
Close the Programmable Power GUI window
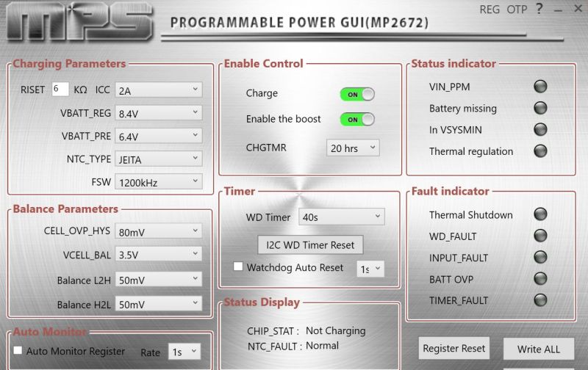pyautogui.click(x=578, y=9)
